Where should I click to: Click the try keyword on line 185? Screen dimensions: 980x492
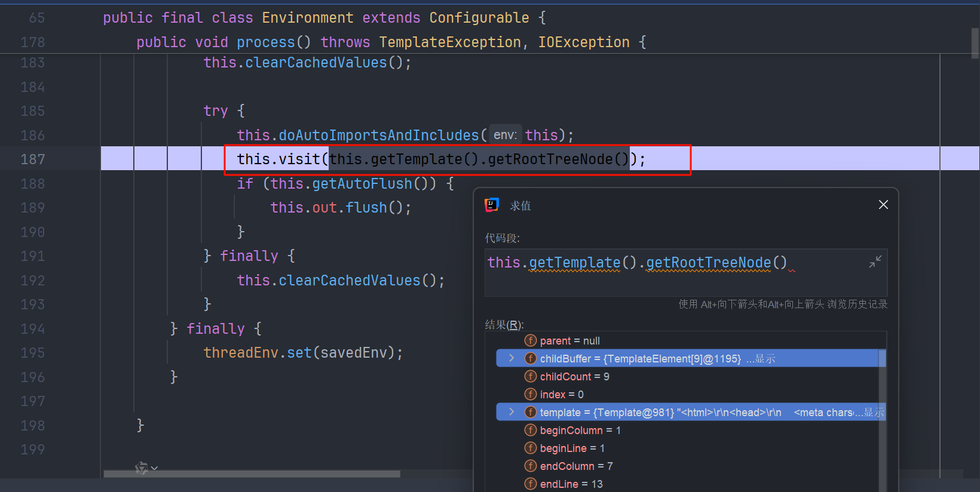click(x=216, y=111)
